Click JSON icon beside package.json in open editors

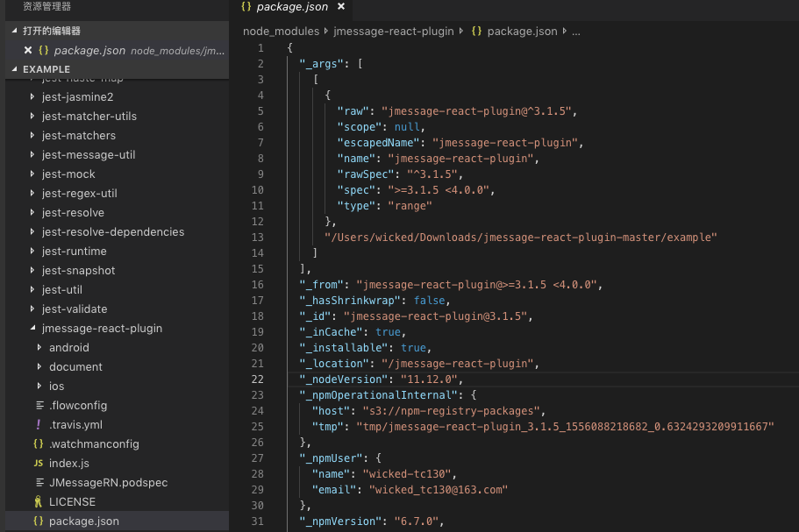point(44,51)
